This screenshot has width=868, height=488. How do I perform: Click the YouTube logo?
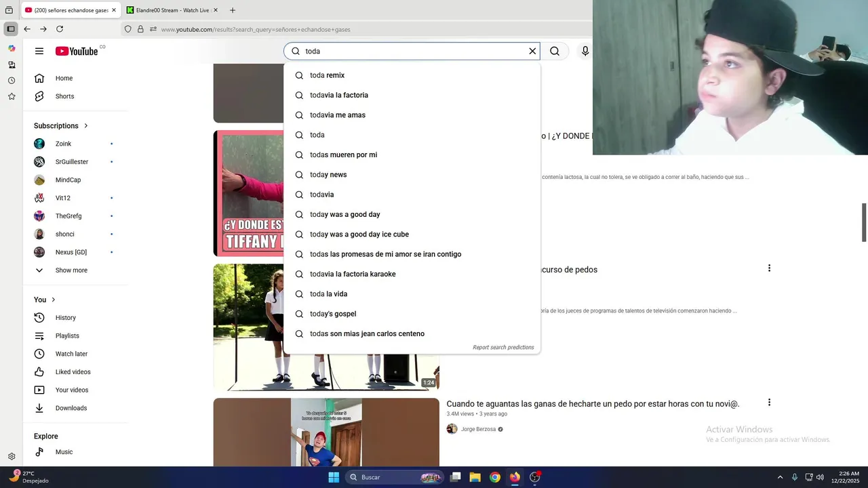[77, 51]
